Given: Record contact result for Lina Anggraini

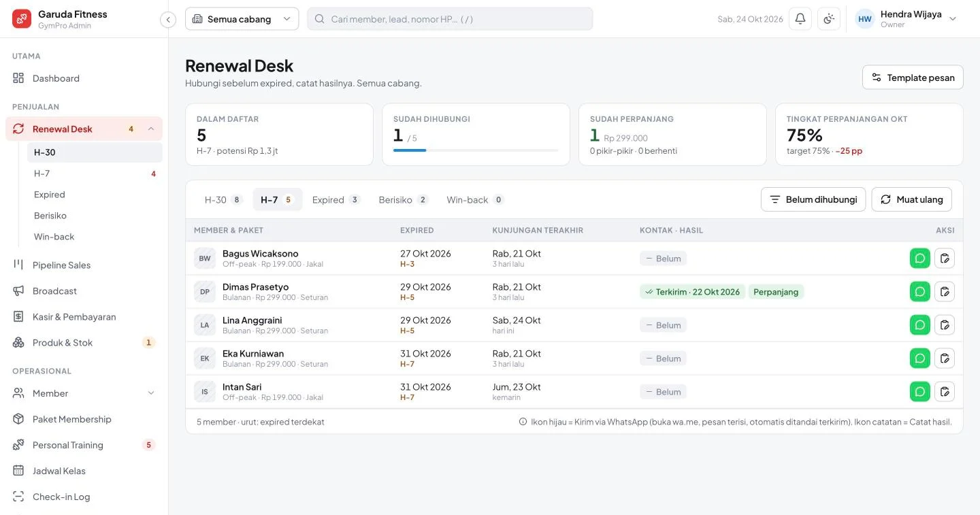Looking at the screenshot, I should 945,325.
